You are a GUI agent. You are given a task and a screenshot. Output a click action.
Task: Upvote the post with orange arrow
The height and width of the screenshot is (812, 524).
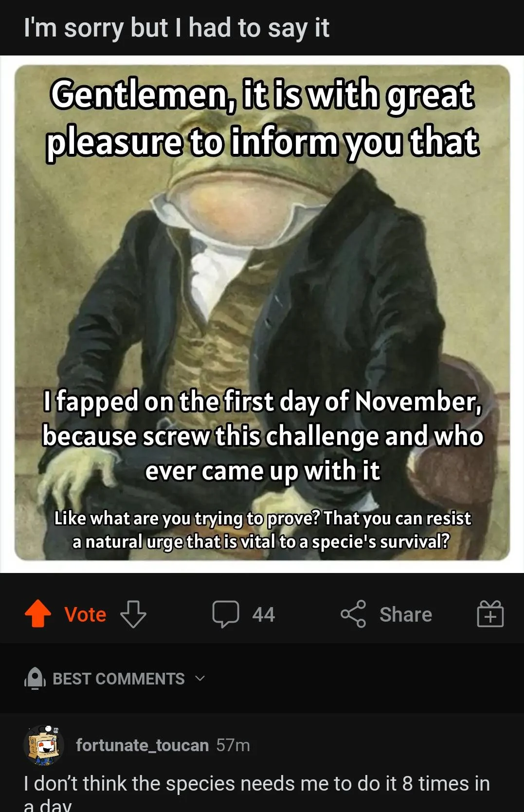(x=38, y=613)
